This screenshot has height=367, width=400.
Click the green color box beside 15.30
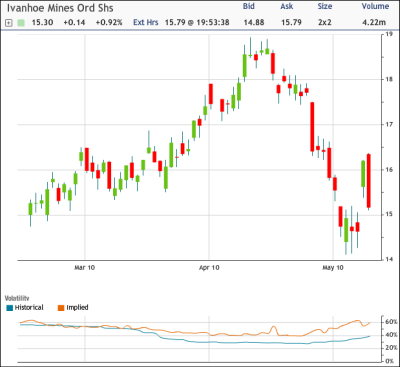[x=21, y=23]
